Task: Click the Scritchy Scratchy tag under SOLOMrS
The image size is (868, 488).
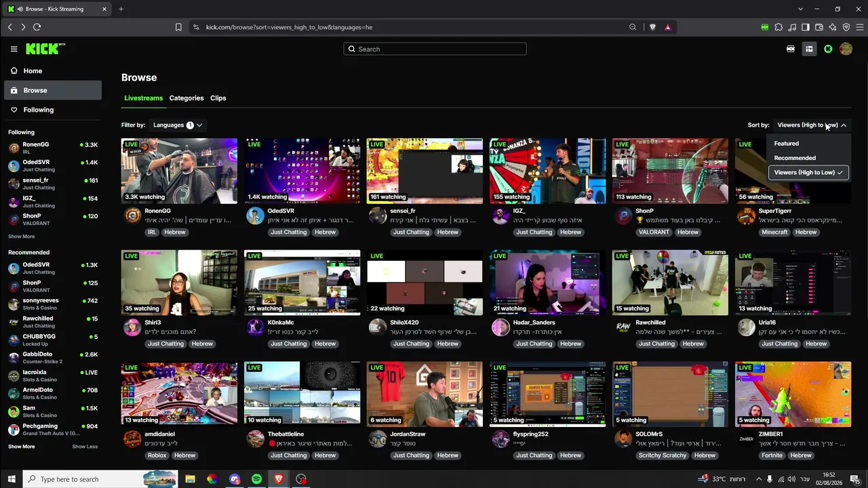Action: [663, 455]
